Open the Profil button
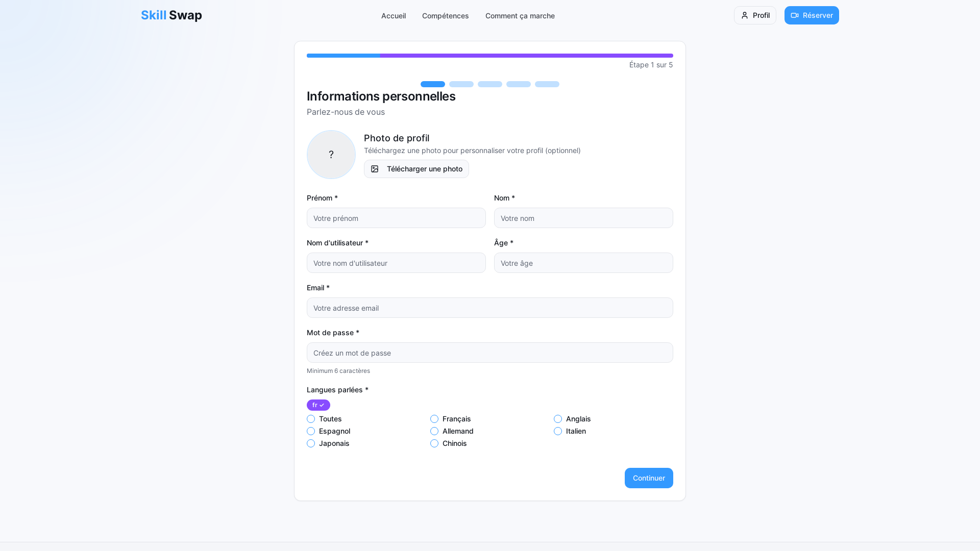The width and height of the screenshot is (980, 551). pyautogui.click(x=755, y=15)
